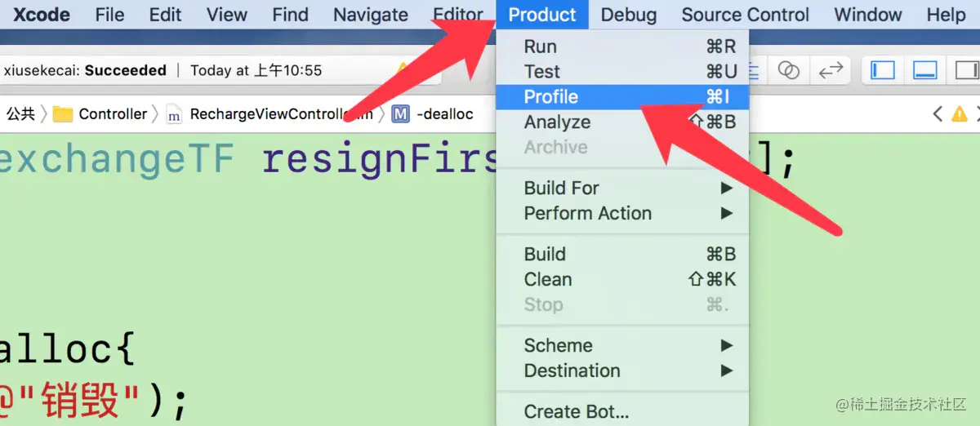This screenshot has width=980, height=426.
Task: Click the xiusekecai Succeeded status display
Action: click(x=85, y=70)
